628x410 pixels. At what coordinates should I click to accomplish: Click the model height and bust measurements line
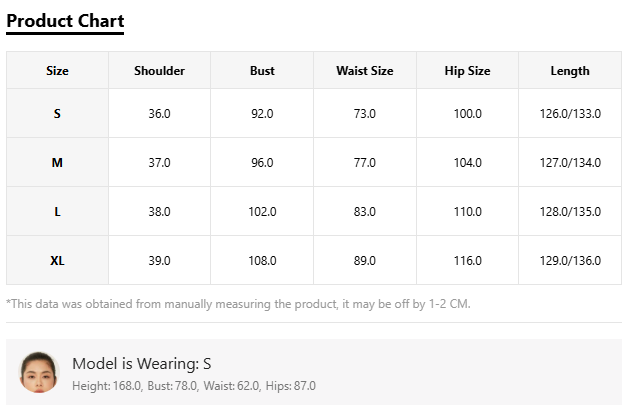[194, 386]
